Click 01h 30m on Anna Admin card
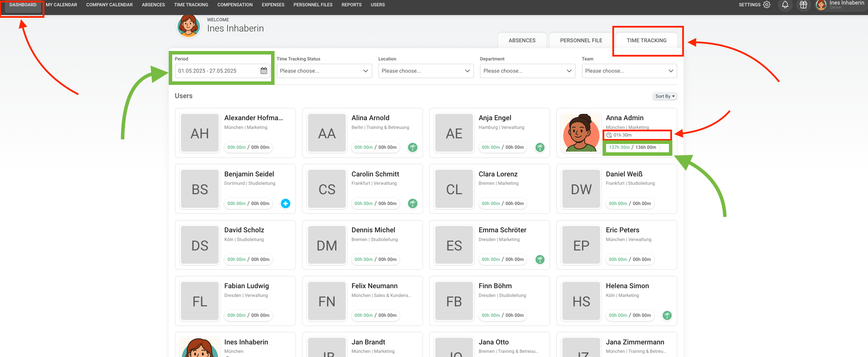Viewport: 868px width, 357px height. 622,135
